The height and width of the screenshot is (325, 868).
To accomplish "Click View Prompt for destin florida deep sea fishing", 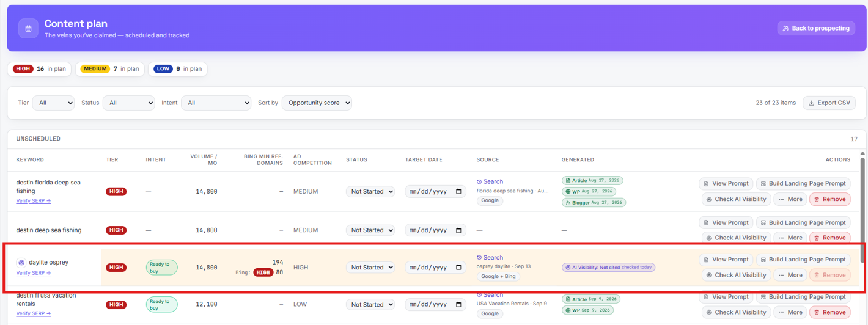I will tap(726, 183).
